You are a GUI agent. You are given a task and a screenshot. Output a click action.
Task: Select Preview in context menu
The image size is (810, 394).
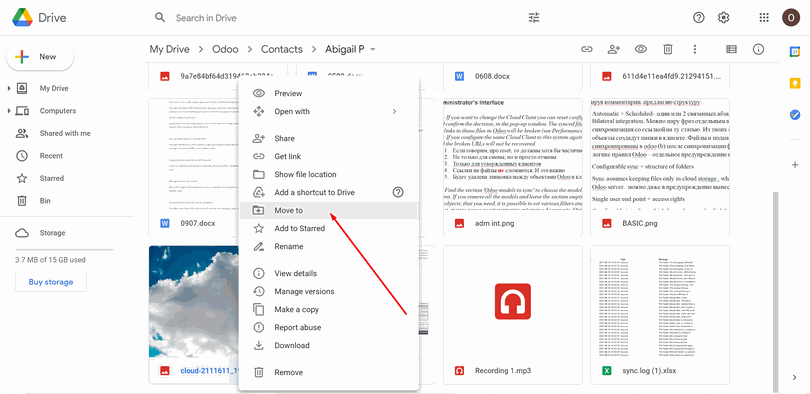329,93
